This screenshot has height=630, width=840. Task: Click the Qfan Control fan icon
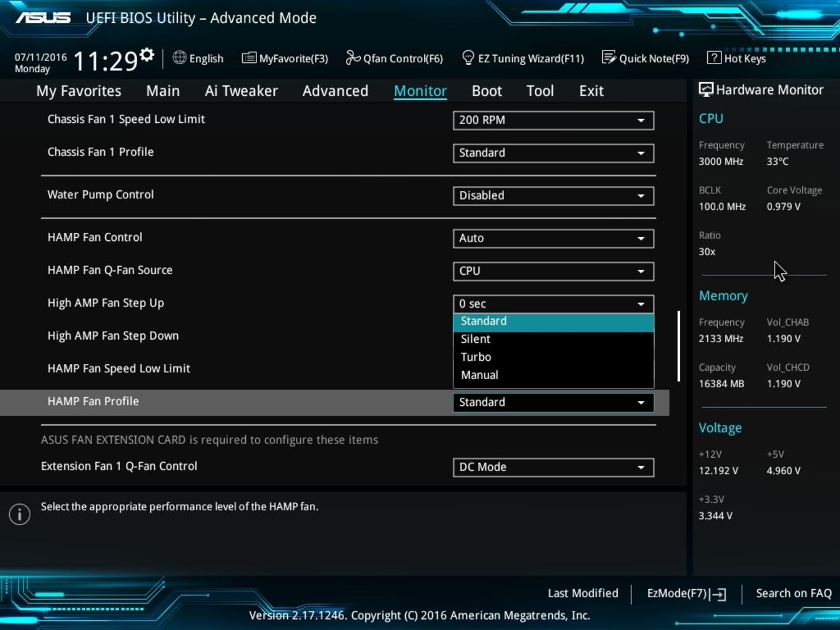pos(353,57)
